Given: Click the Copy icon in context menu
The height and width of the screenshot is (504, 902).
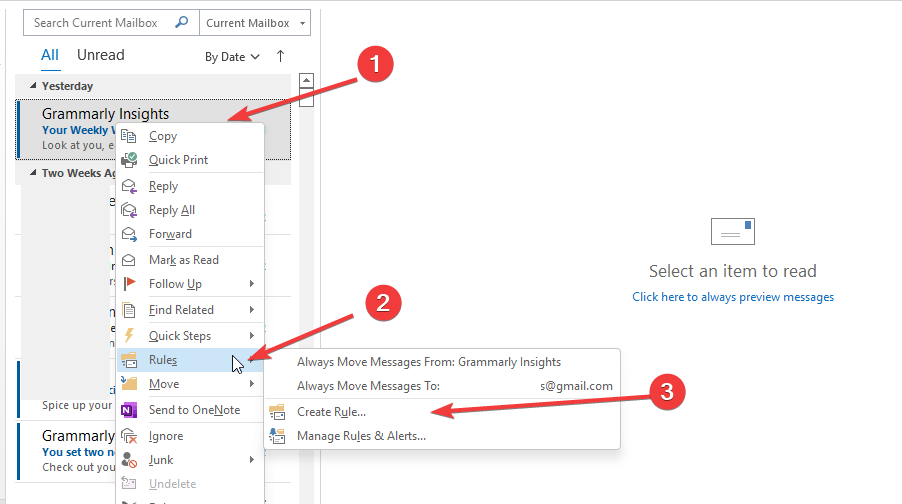Looking at the screenshot, I should [x=129, y=136].
